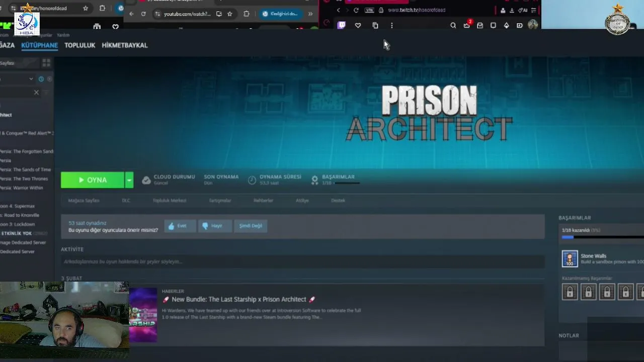Screen dimensions: 644x362
Task: Open the HİKMETBAYKAL profile tab
Action: pyautogui.click(x=125, y=45)
